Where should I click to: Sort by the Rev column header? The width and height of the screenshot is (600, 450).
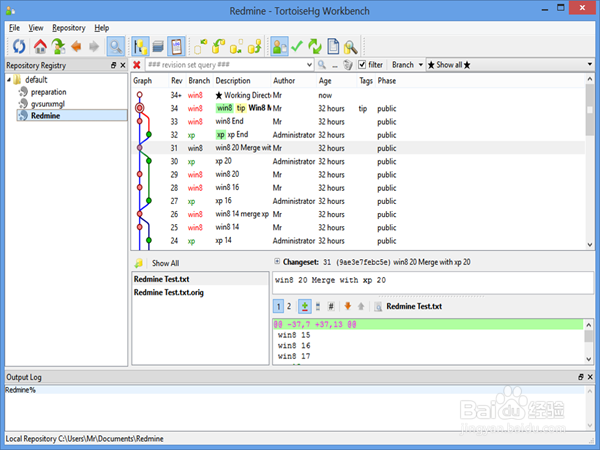(x=176, y=81)
